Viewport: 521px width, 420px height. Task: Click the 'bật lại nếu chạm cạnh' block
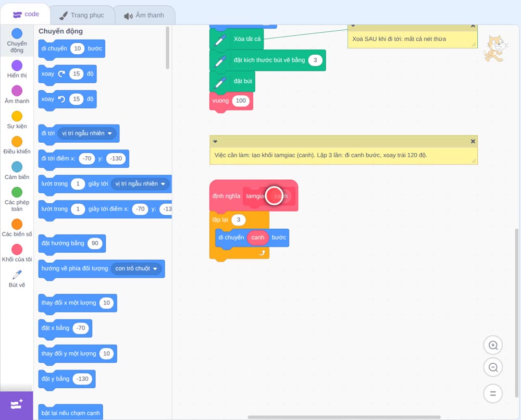click(70, 413)
